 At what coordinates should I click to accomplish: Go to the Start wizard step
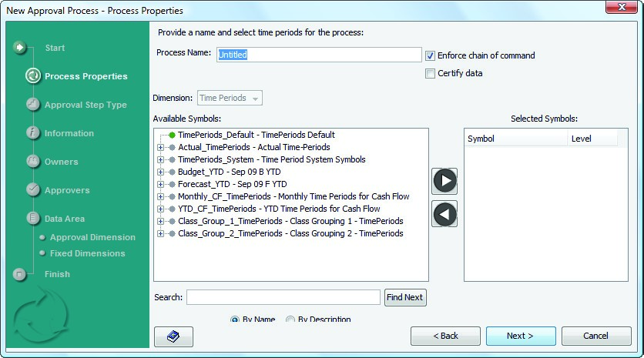click(x=55, y=48)
